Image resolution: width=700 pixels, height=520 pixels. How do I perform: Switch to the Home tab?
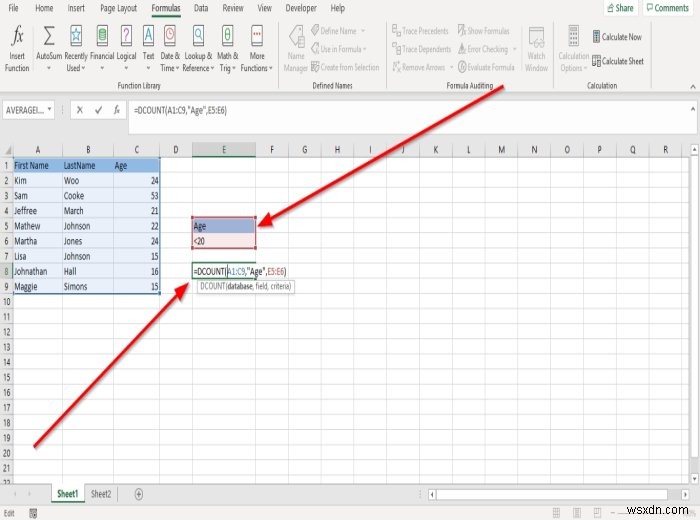(44, 8)
